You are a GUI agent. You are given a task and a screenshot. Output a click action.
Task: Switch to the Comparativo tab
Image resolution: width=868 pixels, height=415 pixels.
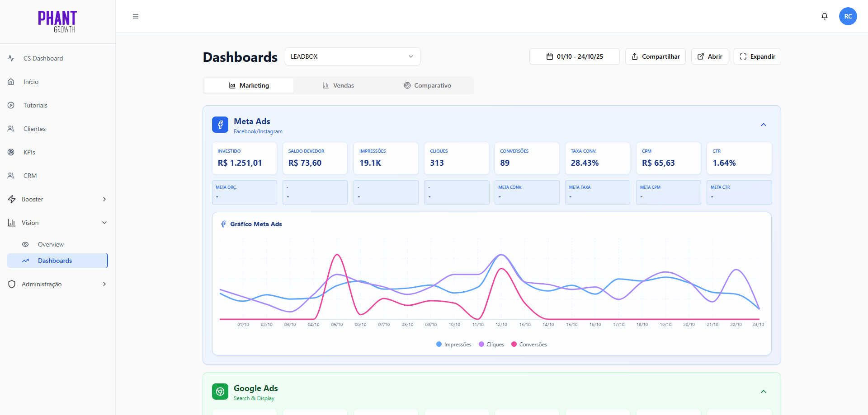[x=427, y=85]
